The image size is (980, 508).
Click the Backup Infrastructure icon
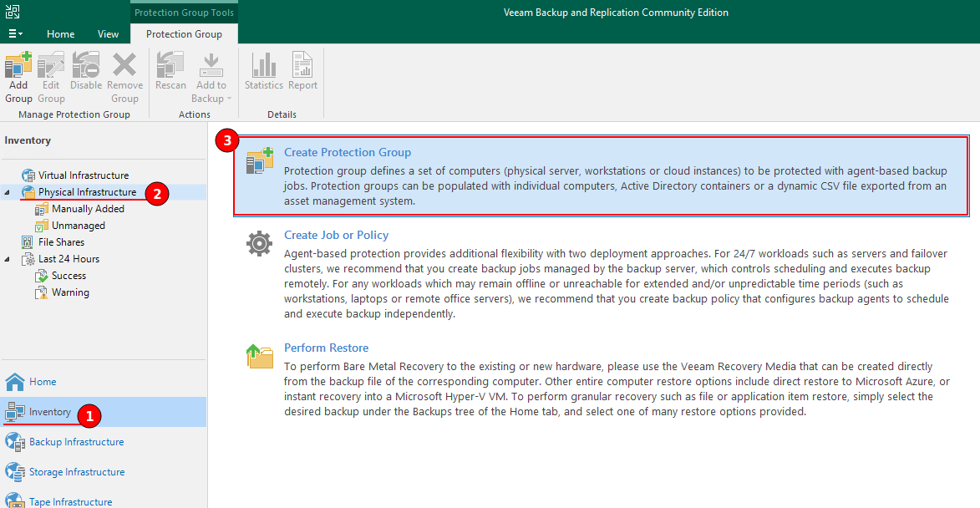(15, 442)
